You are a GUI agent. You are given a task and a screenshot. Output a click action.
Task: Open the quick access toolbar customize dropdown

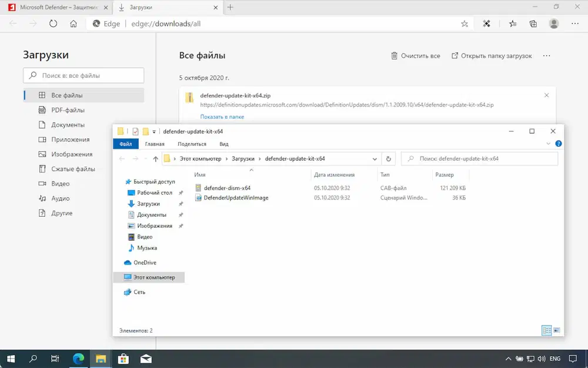pyautogui.click(x=154, y=131)
